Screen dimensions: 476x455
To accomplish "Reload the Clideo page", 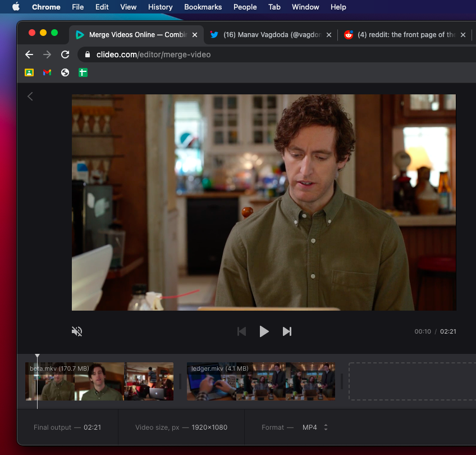I will tap(65, 54).
